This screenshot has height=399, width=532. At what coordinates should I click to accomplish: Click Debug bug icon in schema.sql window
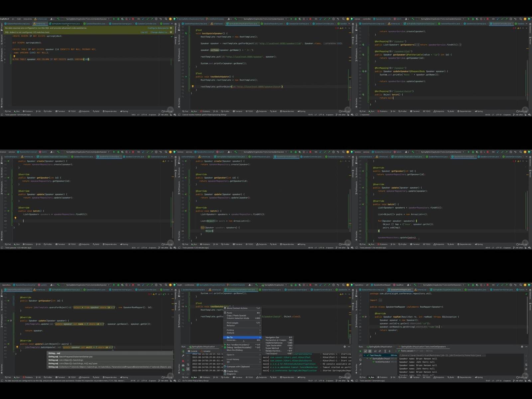point(118,19)
